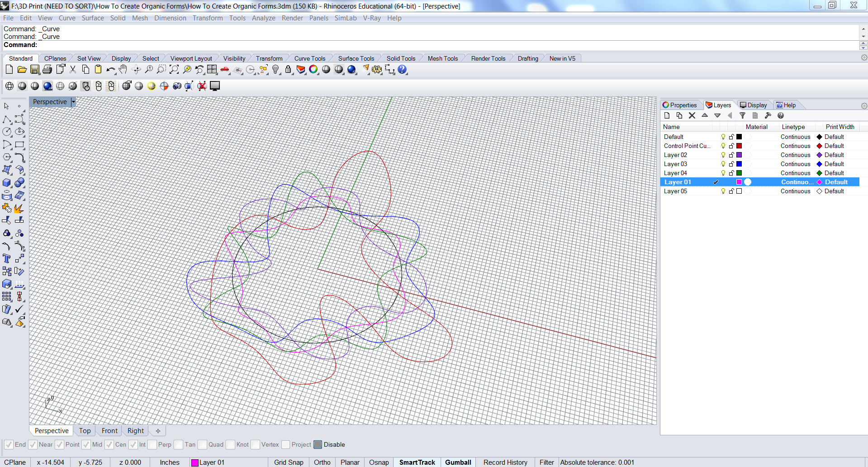Screen dimensions: 868x467
Task: Click the Filter funnel icon in Layers
Action: [x=743, y=116]
